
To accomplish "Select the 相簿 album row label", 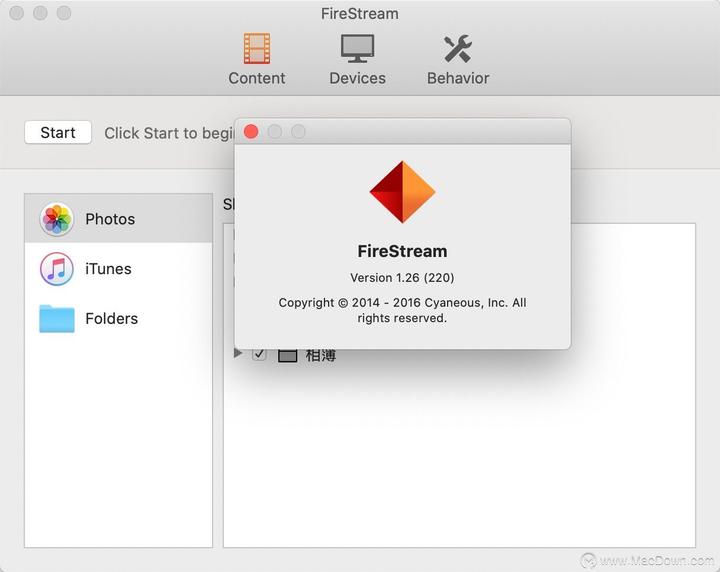I will (x=321, y=356).
